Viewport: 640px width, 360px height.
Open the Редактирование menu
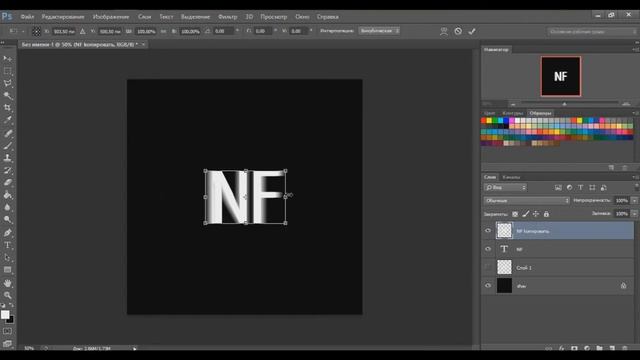tap(63, 17)
